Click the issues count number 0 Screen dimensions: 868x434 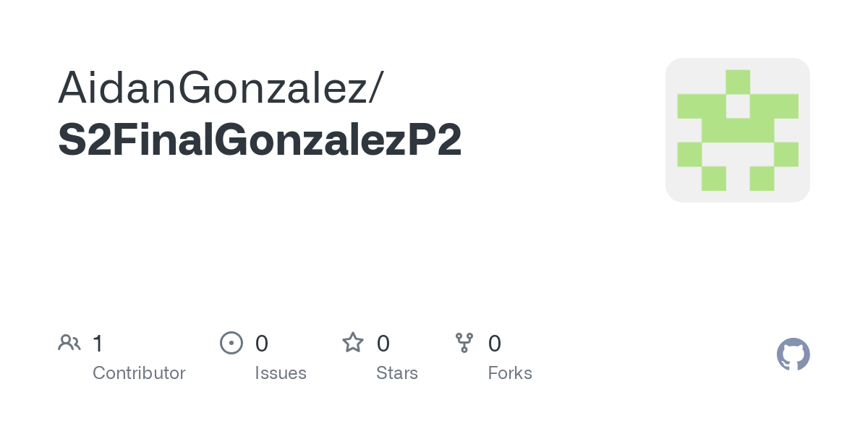pos(262,343)
